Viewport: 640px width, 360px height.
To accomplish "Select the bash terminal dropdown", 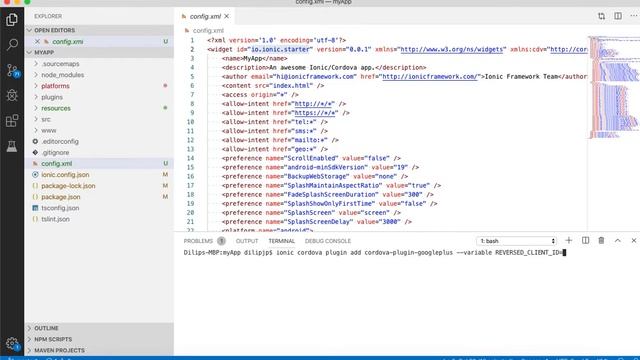I will [x=516, y=241].
